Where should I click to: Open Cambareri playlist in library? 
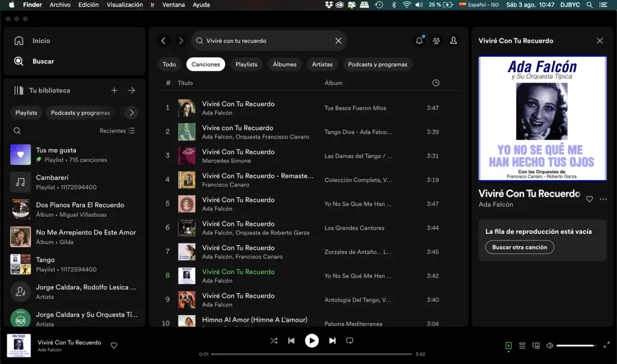pos(75,182)
